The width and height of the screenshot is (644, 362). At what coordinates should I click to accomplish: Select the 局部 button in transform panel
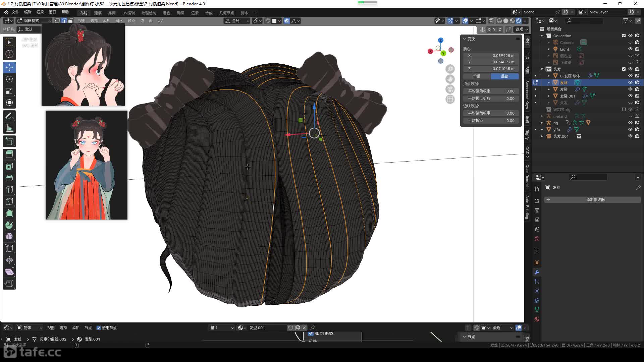(x=505, y=76)
